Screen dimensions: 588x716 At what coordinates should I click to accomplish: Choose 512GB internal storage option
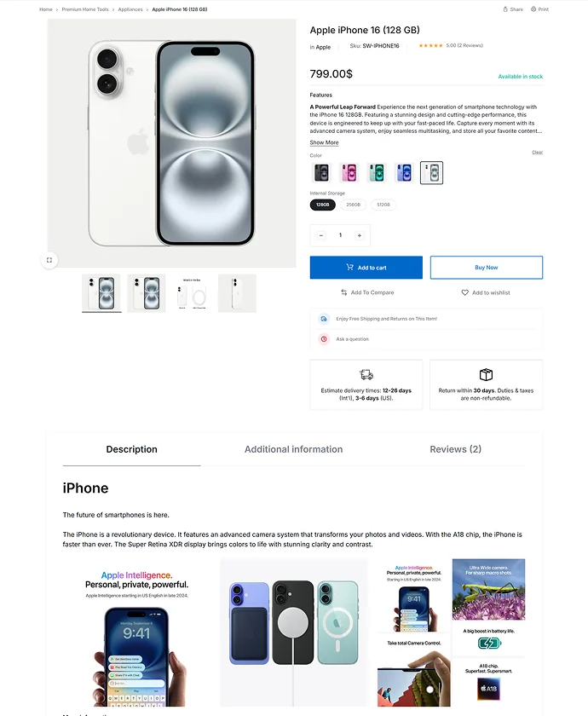383,205
